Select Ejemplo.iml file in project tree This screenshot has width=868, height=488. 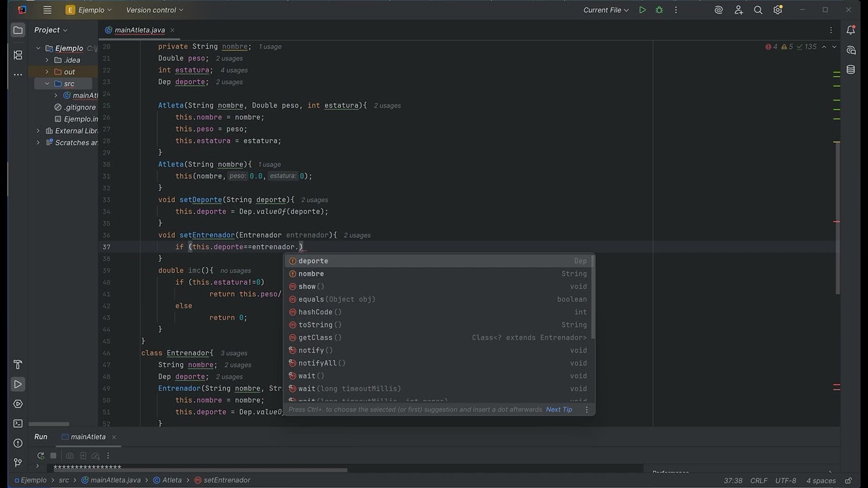tap(76, 119)
